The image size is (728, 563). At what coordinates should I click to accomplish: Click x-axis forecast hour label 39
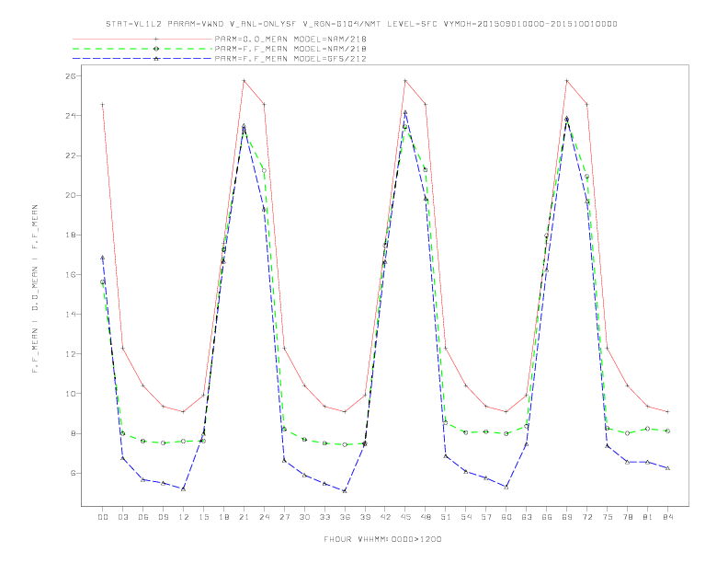(366, 517)
